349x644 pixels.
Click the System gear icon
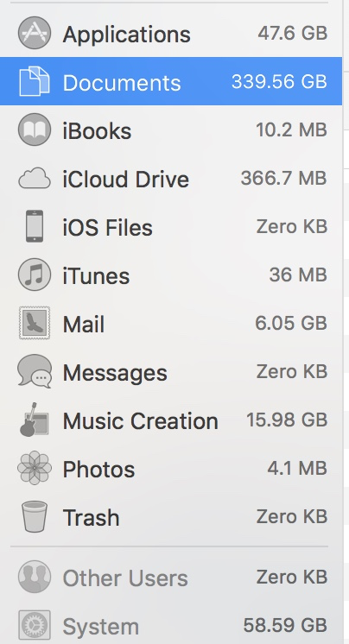[x=35, y=626]
